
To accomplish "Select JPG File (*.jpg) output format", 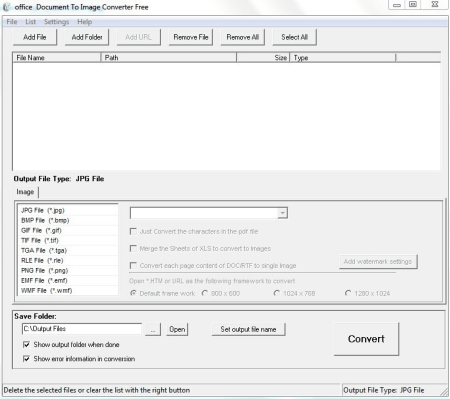I will (68, 210).
